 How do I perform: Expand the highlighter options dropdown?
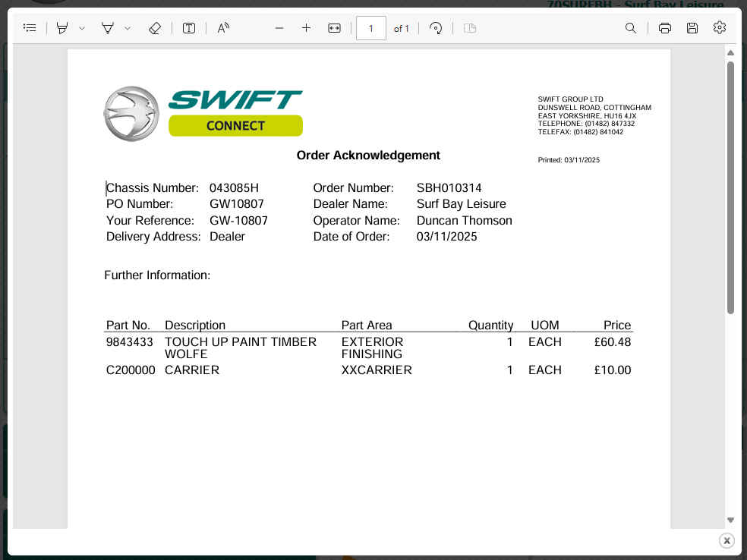pyautogui.click(x=82, y=28)
